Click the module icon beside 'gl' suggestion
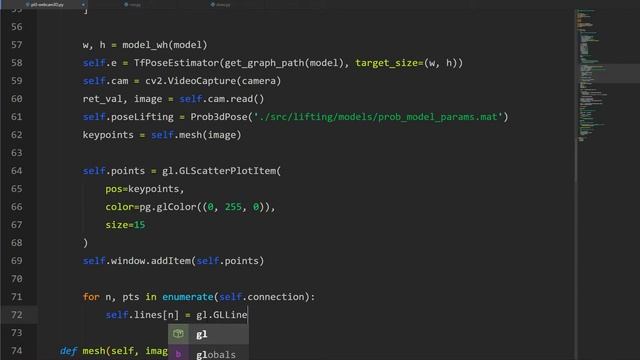The height and width of the screenshot is (360, 640). click(x=178, y=334)
